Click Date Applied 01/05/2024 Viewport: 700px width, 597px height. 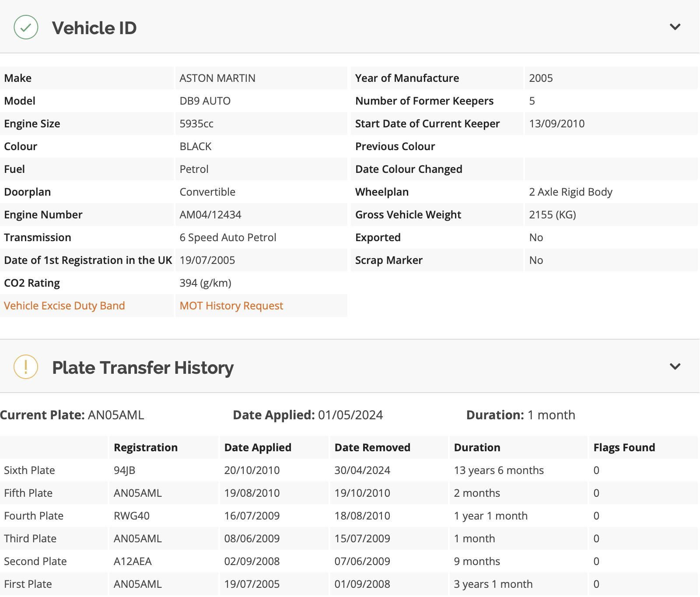308,415
